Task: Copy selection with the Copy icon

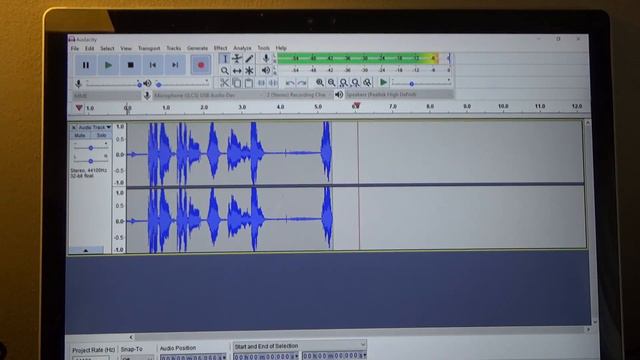Action: click(236, 83)
